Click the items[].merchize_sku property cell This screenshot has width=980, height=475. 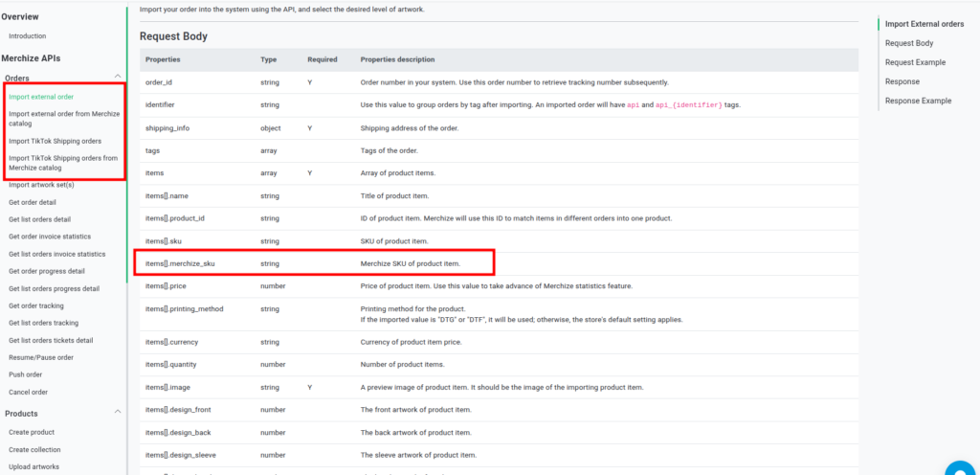point(180,263)
